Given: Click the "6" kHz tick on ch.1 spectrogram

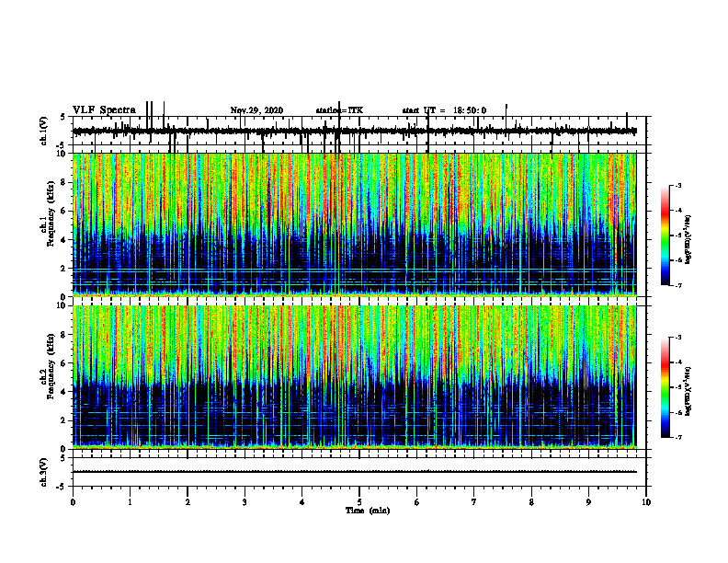Looking at the screenshot, I should coord(63,212).
